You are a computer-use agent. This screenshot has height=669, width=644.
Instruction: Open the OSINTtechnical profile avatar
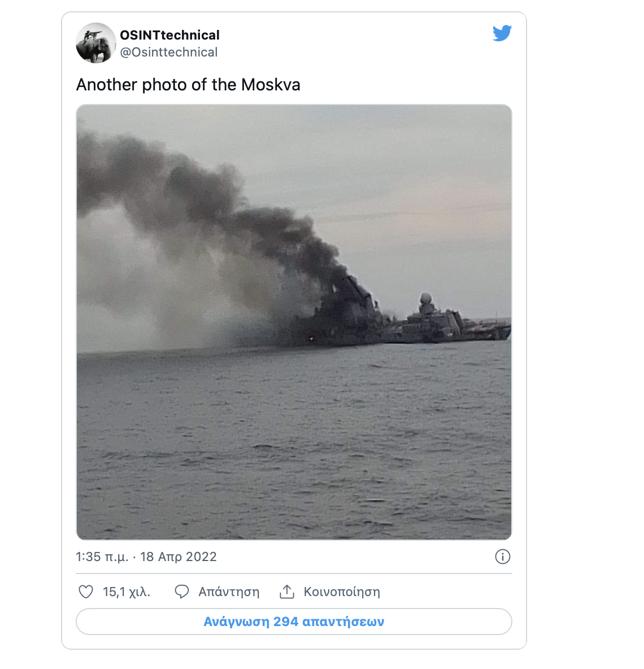click(96, 43)
